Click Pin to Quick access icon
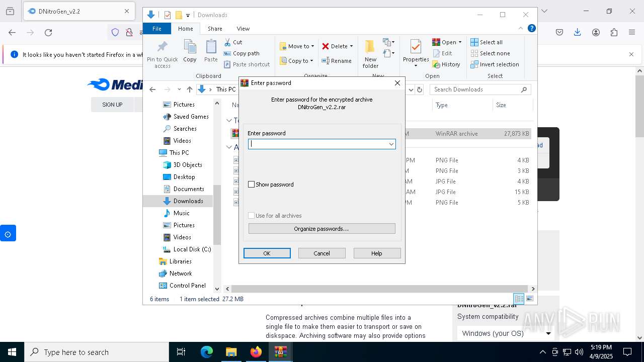This screenshot has height=362, width=644. pos(162,48)
